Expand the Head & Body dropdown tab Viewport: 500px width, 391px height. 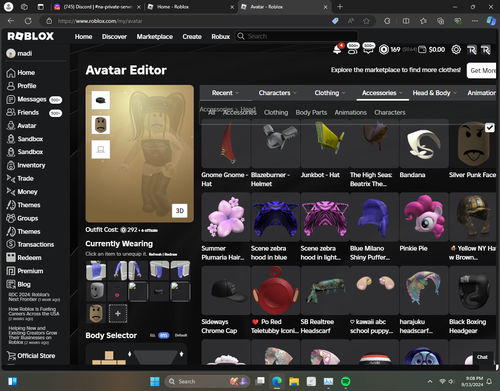pos(434,93)
